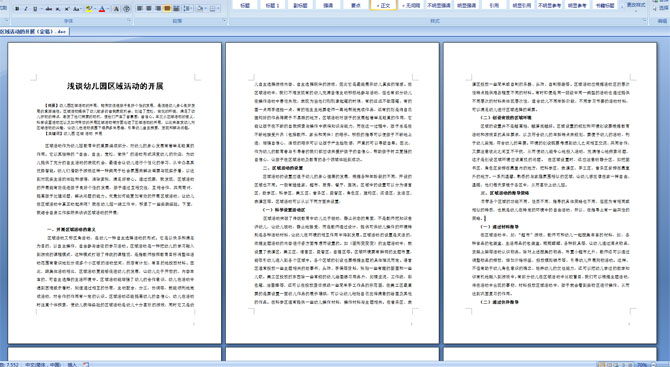Toggle strikethrough text formatting
Screen dimensions: 670x367
click(x=49, y=9)
